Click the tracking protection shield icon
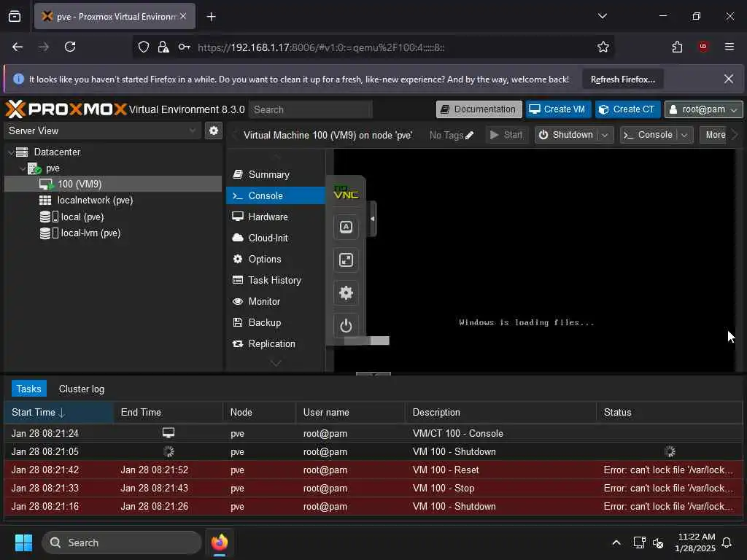747x560 pixels. pyautogui.click(x=144, y=47)
